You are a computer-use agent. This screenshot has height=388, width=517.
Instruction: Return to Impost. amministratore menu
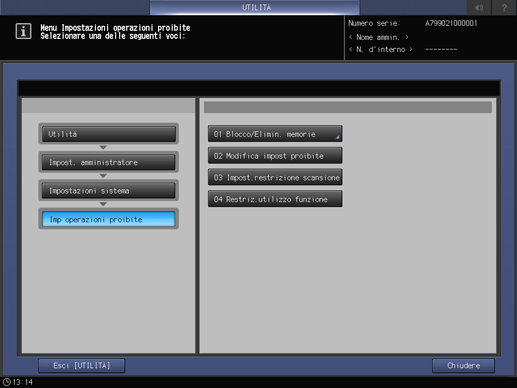[x=109, y=162]
